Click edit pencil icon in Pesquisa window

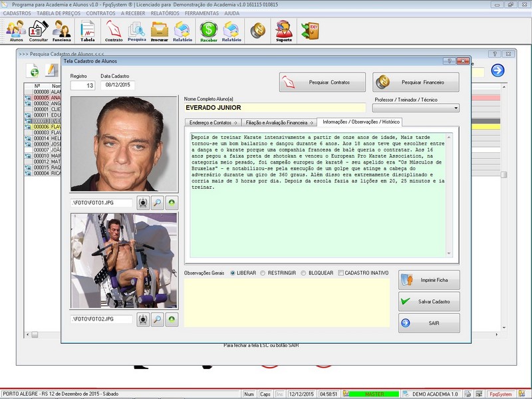pyautogui.click(x=51, y=70)
